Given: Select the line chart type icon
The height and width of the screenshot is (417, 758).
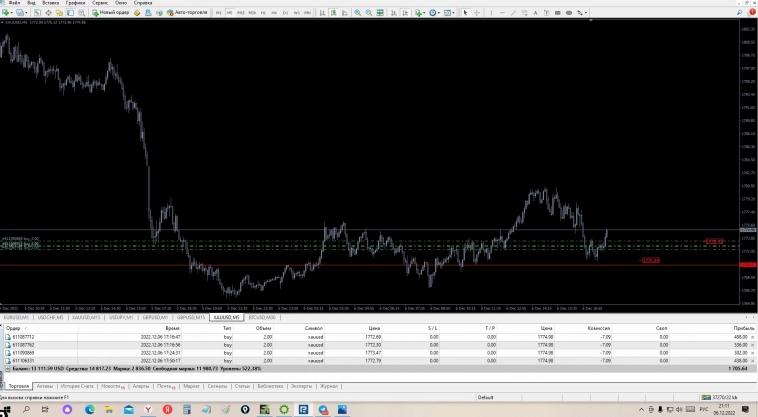Looking at the screenshot, I should (x=344, y=12).
